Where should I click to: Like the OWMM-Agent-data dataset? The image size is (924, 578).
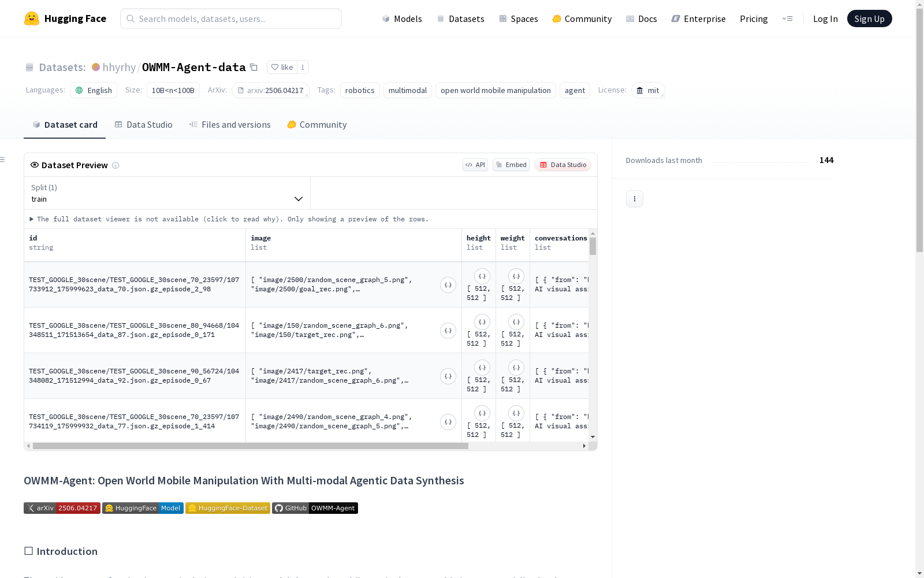coord(282,67)
